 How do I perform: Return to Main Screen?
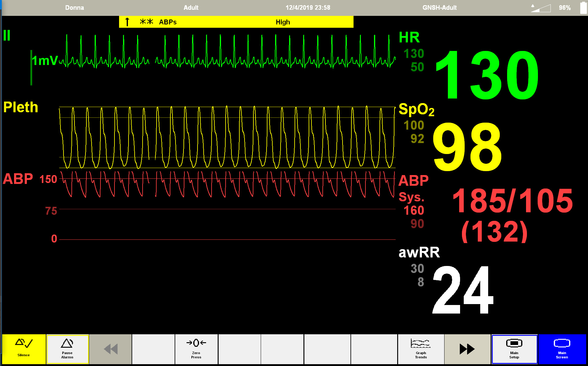tap(562, 349)
